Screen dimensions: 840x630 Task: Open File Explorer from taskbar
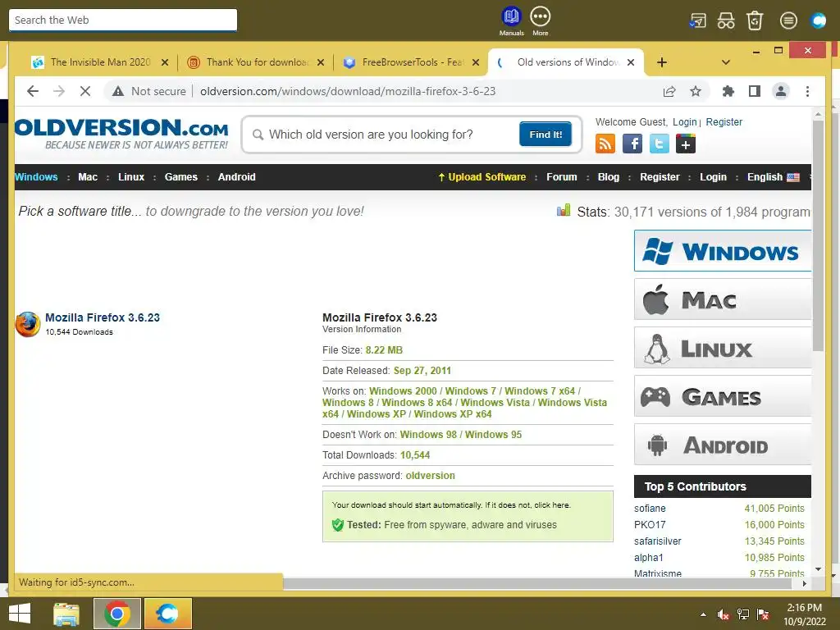(66, 614)
